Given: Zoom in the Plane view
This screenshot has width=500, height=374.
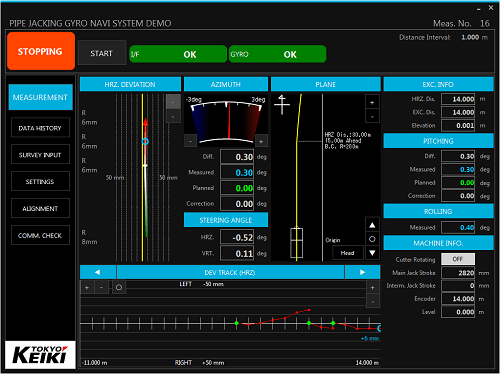Looking at the screenshot, I should tap(372, 102).
